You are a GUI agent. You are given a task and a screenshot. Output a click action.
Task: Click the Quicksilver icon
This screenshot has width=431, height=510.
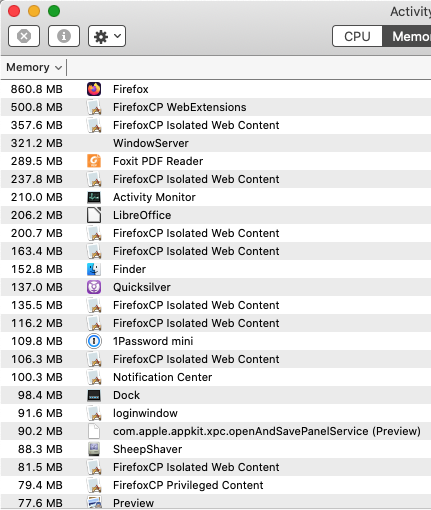click(x=94, y=287)
